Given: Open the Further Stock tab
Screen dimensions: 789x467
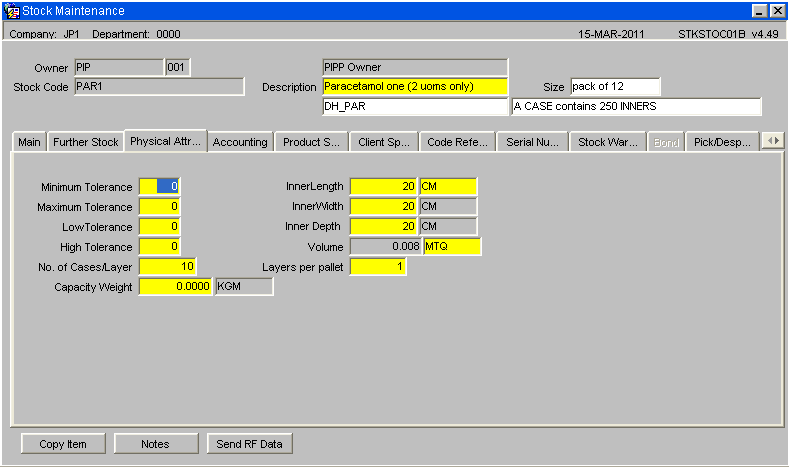Looking at the screenshot, I should pyautogui.click(x=86, y=142).
